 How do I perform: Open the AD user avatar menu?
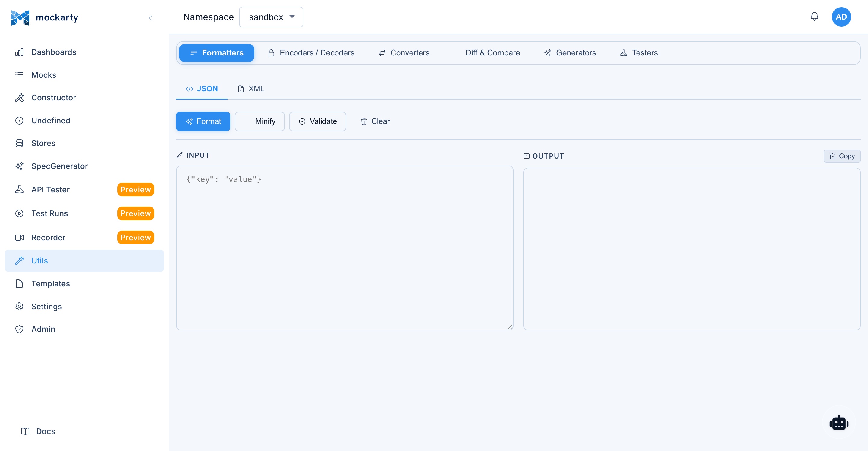[x=841, y=17]
